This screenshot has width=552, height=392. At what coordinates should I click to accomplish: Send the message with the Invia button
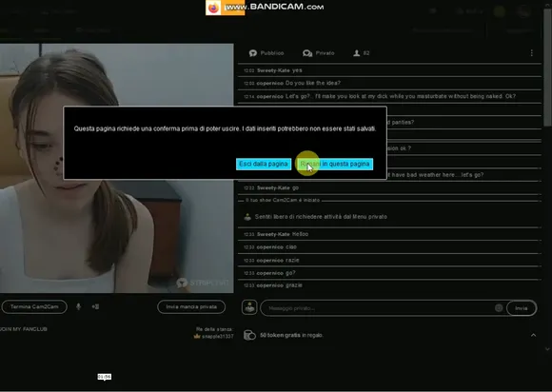[x=522, y=308]
